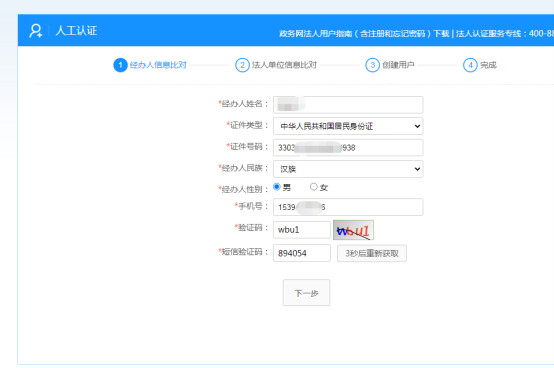Click the 3秒后重新获取 SMS resend button
Image resolution: width=554 pixels, height=368 pixels.
click(372, 253)
